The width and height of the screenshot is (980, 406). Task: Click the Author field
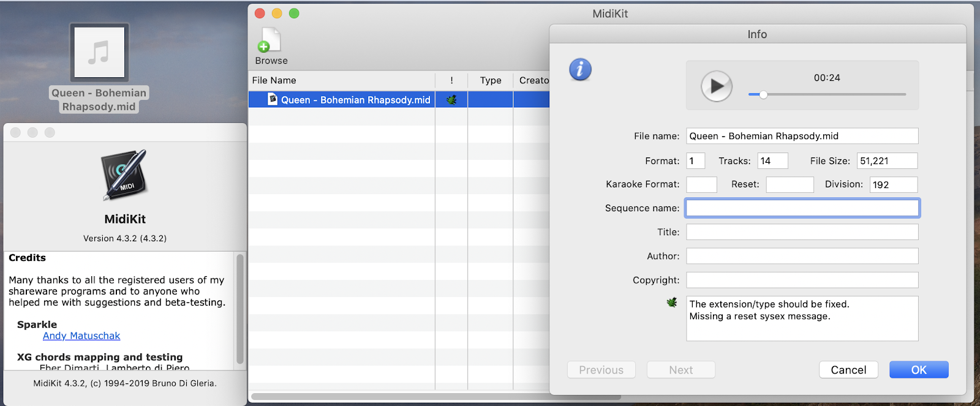point(802,256)
